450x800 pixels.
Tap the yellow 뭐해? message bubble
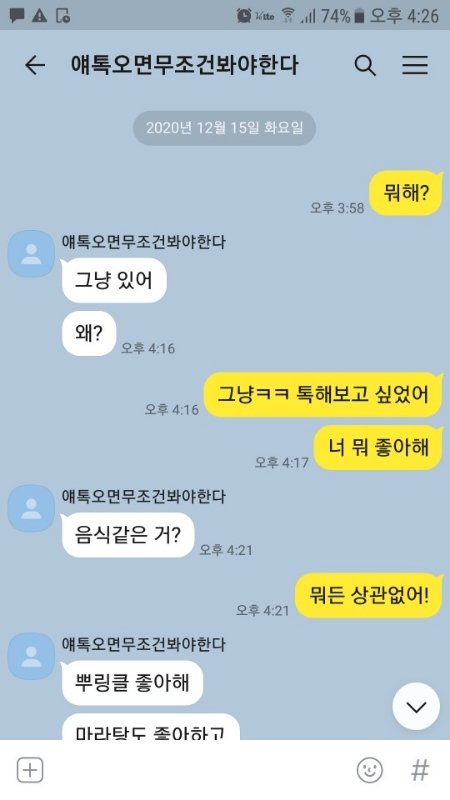[x=406, y=193]
